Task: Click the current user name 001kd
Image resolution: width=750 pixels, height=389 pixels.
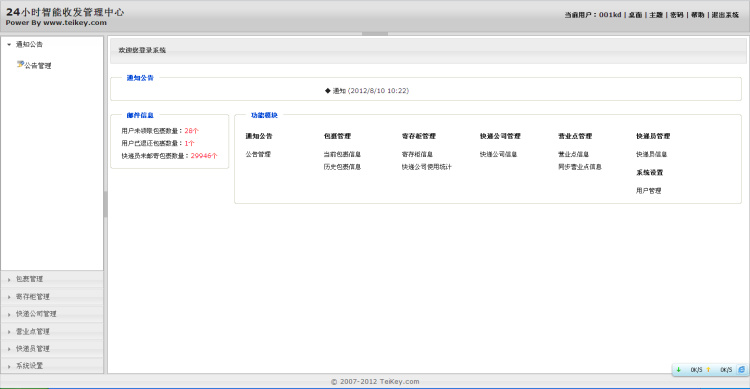Action: coord(610,15)
